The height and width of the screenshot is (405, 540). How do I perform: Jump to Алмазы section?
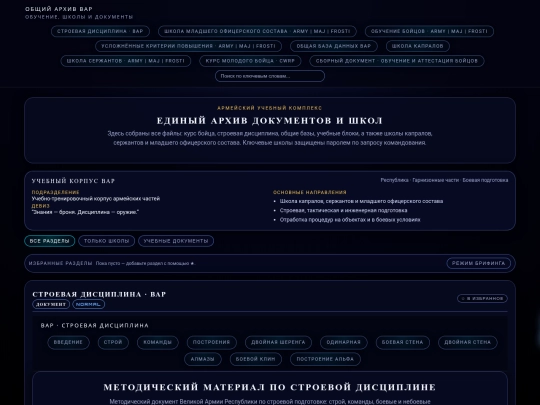coord(202,359)
